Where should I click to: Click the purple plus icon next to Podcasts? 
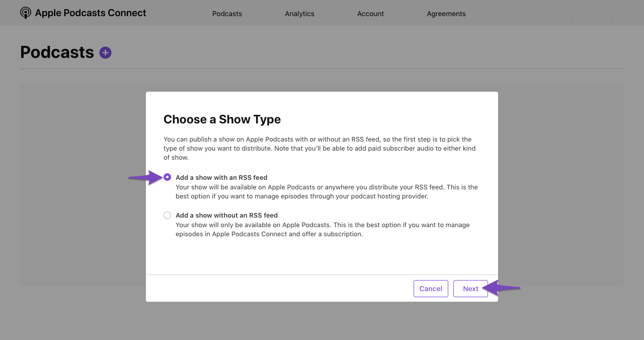point(105,52)
